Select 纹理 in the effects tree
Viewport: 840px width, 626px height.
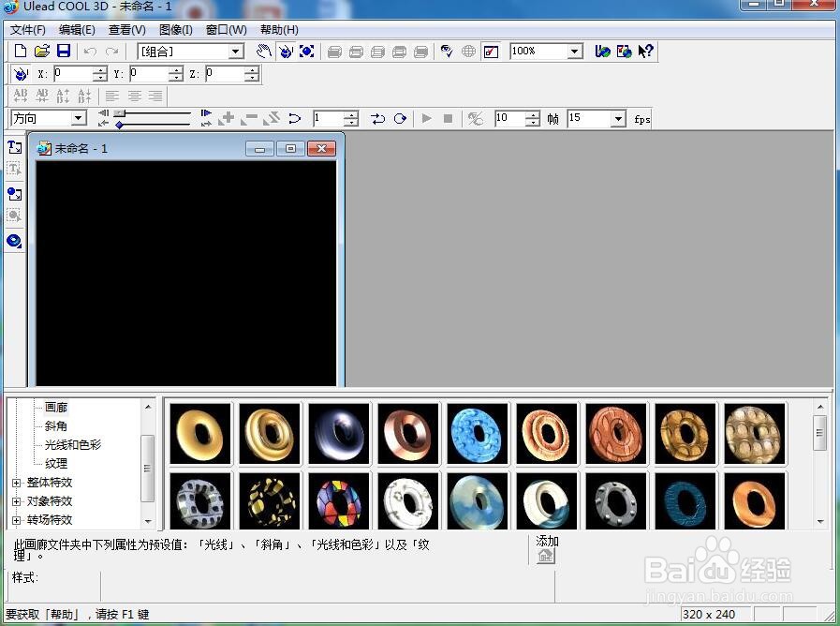click(x=55, y=464)
